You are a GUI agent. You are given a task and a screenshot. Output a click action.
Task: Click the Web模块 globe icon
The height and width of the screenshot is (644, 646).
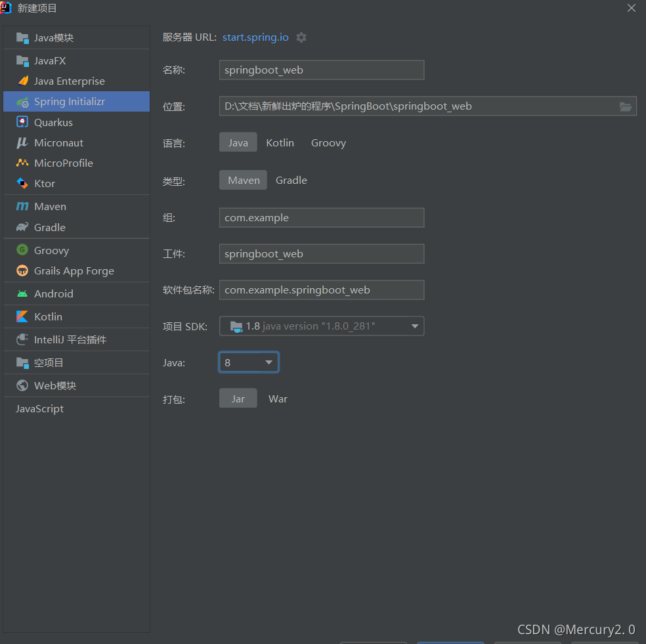tap(22, 385)
